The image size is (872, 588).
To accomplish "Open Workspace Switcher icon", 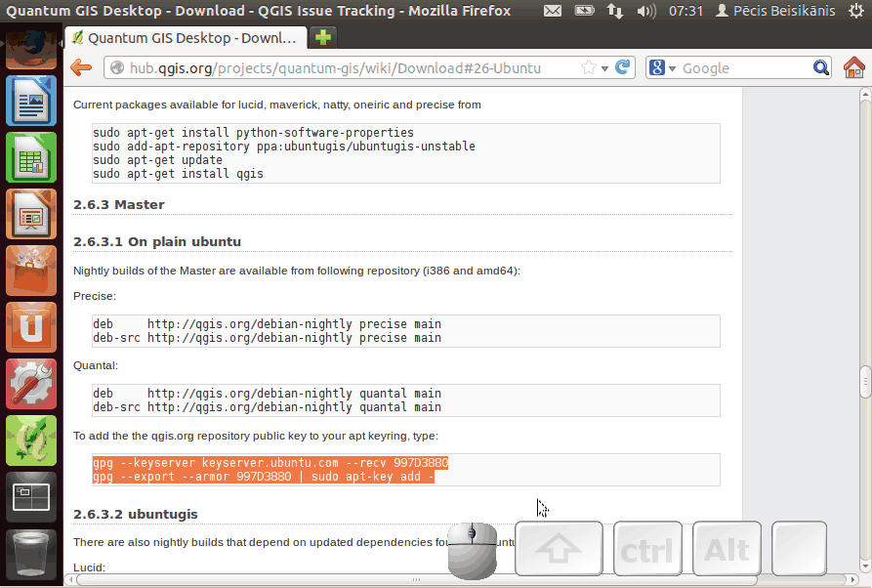I will 31,497.
